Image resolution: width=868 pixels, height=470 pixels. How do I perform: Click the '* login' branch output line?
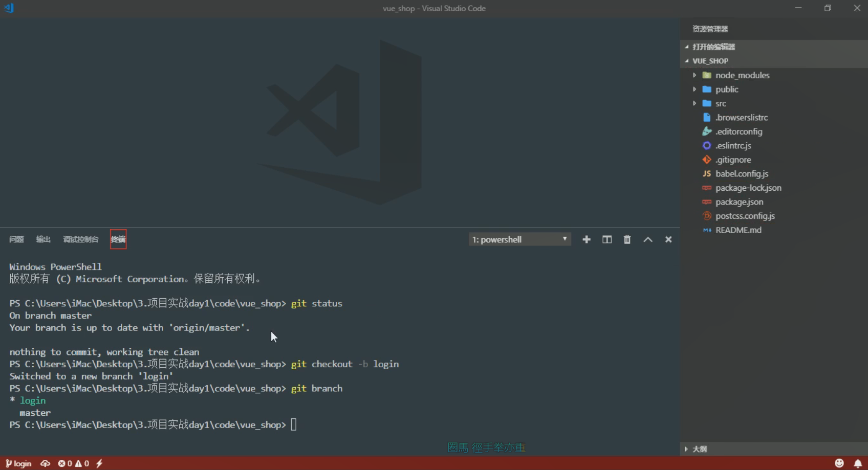[x=28, y=400]
